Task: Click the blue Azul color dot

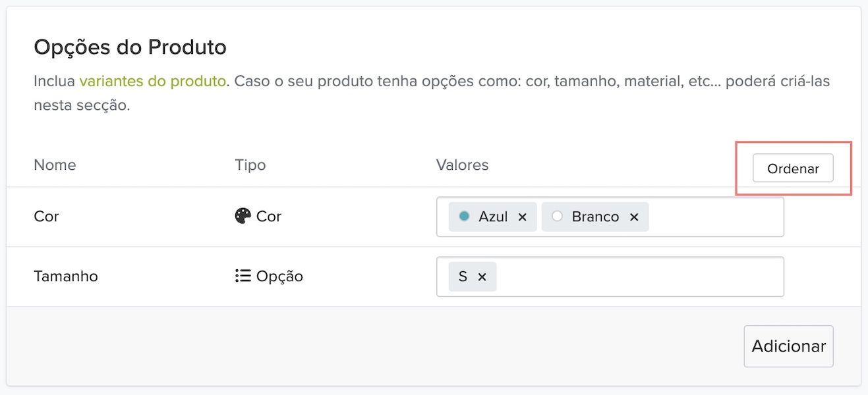Action: [x=464, y=216]
